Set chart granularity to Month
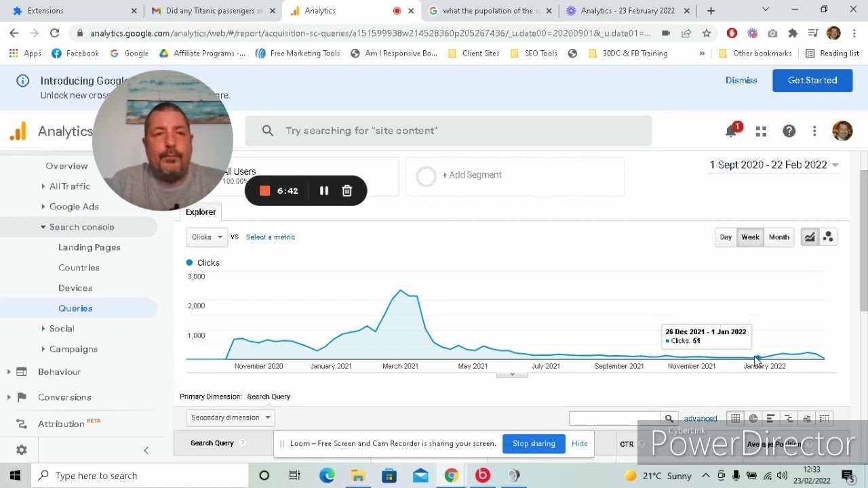This screenshot has height=488, width=868. pyautogui.click(x=778, y=237)
